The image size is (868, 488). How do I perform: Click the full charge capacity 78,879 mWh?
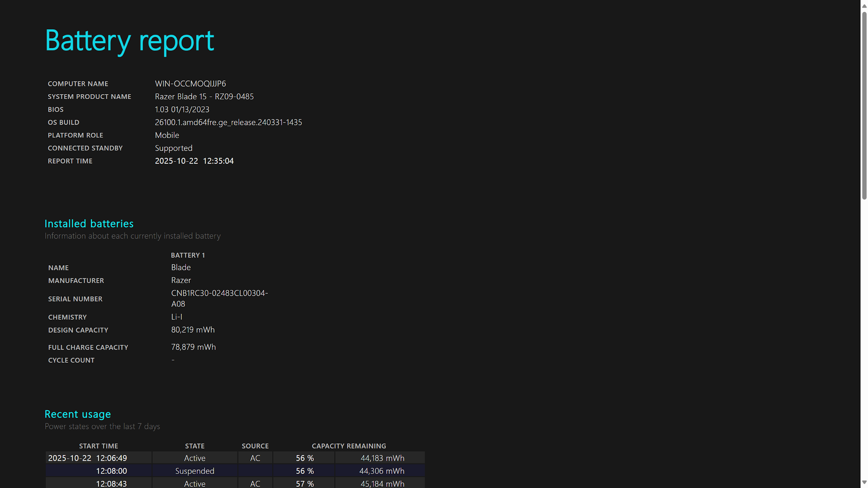coord(193,347)
